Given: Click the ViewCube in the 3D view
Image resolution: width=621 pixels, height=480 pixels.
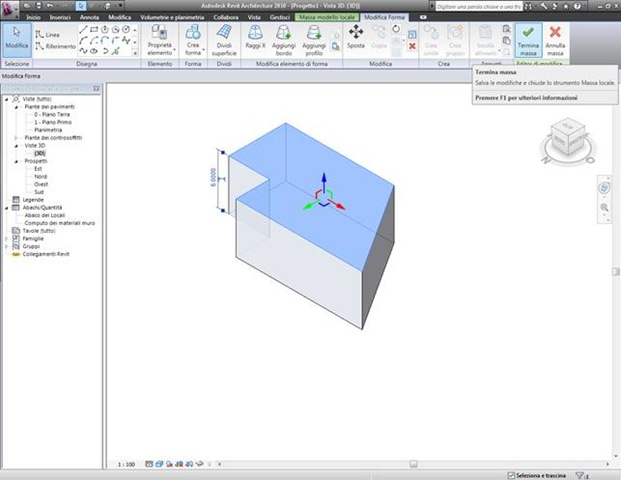Looking at the screenshot, I should coord(568,138).
